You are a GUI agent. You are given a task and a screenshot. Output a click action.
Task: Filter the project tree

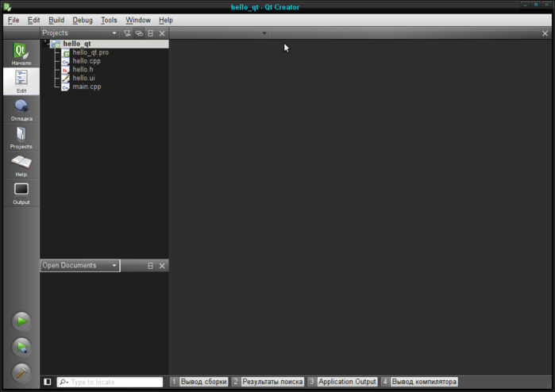click(x=127, y=33)
